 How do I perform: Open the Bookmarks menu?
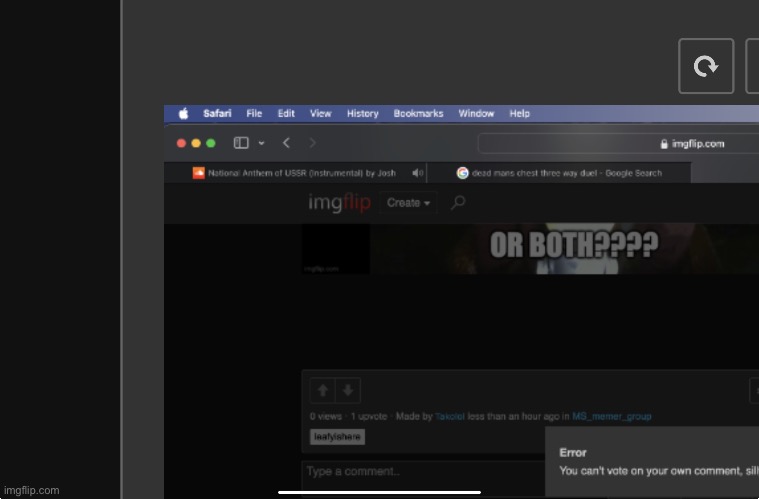click(418, 114)
